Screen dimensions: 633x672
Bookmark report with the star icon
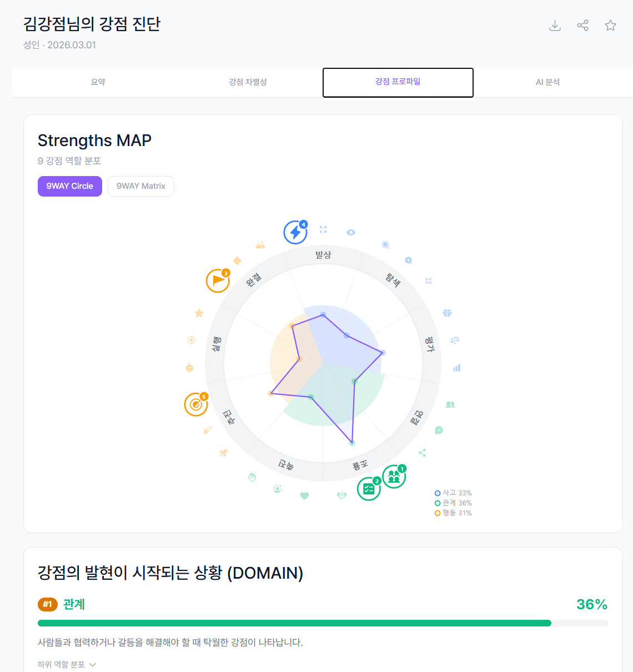(610, 26)
